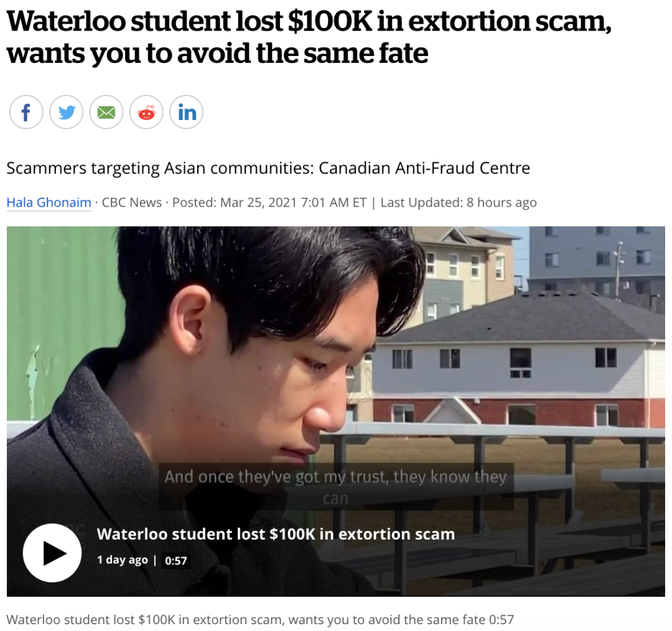672x631 pixels.
Task: Click the 0:57 video duration badge
Action: [x=176, y=561]
